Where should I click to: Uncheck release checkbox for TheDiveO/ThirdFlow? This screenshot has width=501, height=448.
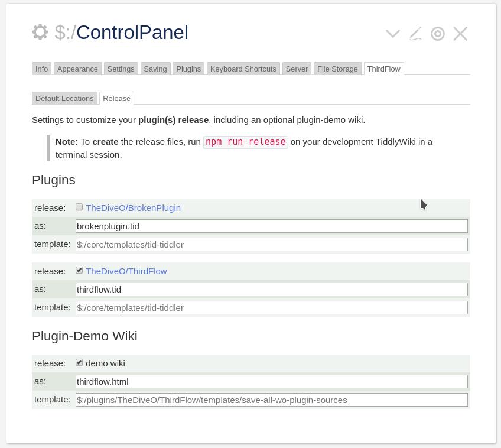[79, 270]
